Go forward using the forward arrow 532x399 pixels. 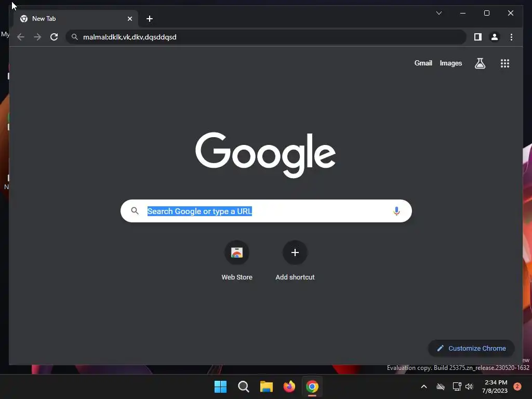(37, 37)
